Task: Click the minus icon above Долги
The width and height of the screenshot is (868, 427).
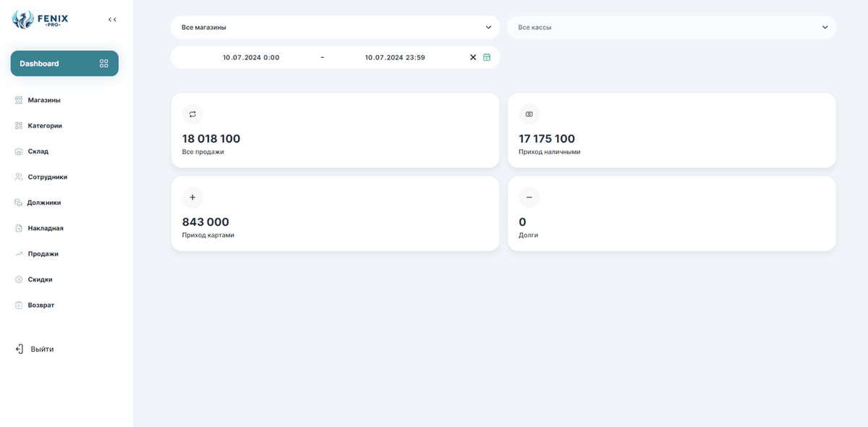Action: pyautogui.click(x=529, y=198)
